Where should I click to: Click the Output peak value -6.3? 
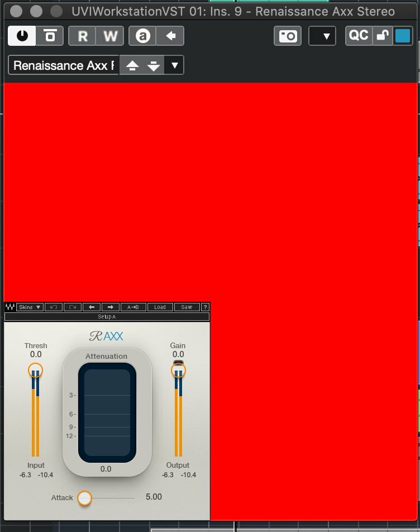(x=168, y=474)
